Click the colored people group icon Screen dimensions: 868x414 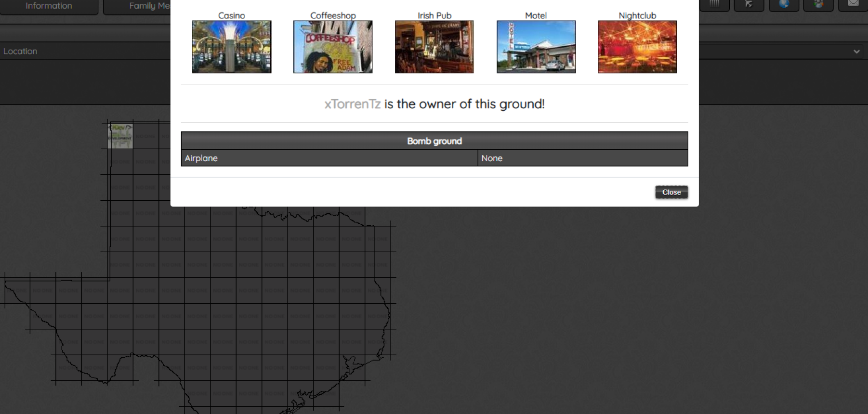click(818, 4)
